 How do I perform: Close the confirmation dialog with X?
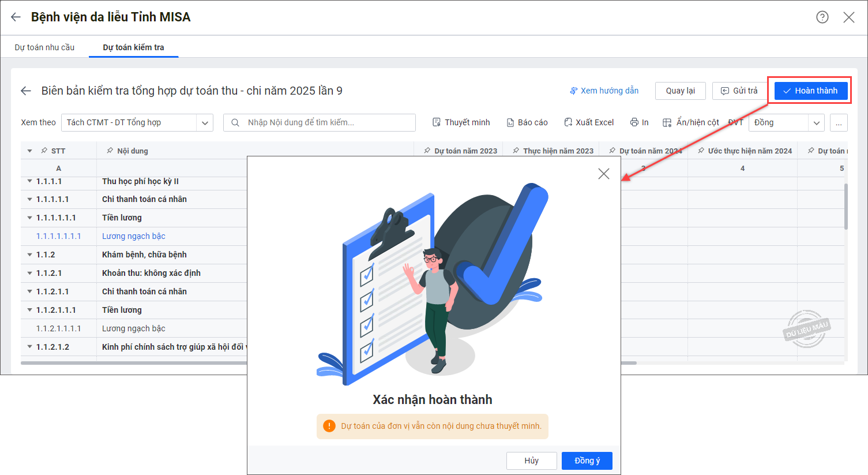click(603, 174)
